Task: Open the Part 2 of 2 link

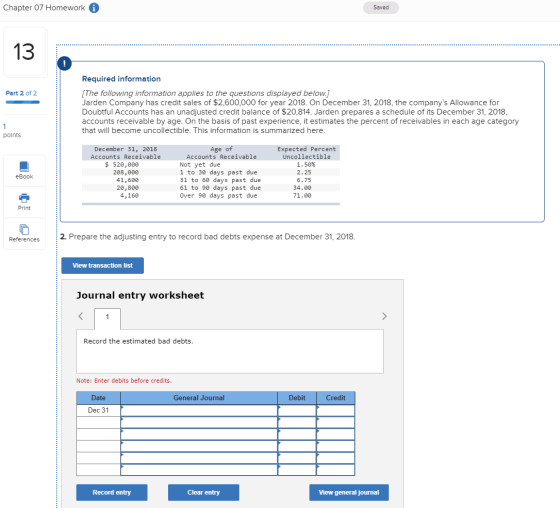Action: [21, 93]
